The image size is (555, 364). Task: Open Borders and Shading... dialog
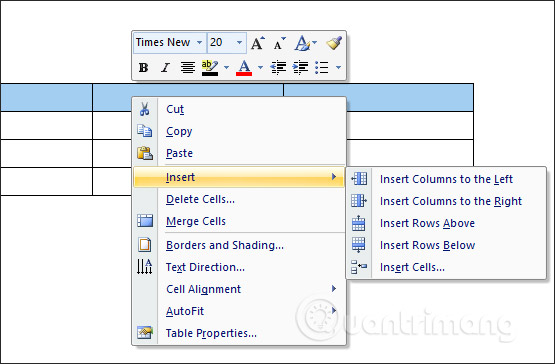239,245
